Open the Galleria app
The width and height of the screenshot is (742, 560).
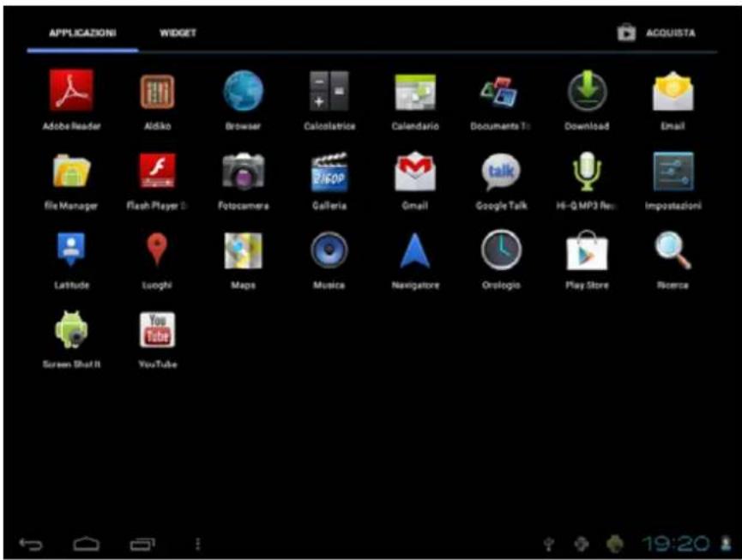pos(329,172)
